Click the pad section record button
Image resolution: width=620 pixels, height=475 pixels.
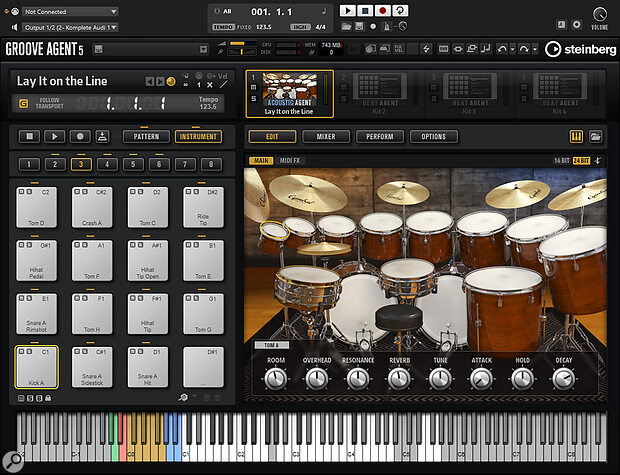[x=78, y=136]
